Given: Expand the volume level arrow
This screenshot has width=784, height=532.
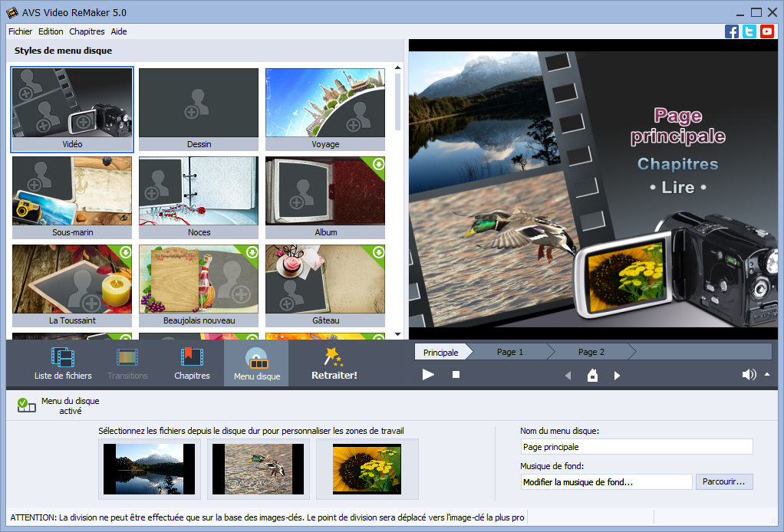Looking at the screenshot, I should 767,373.
